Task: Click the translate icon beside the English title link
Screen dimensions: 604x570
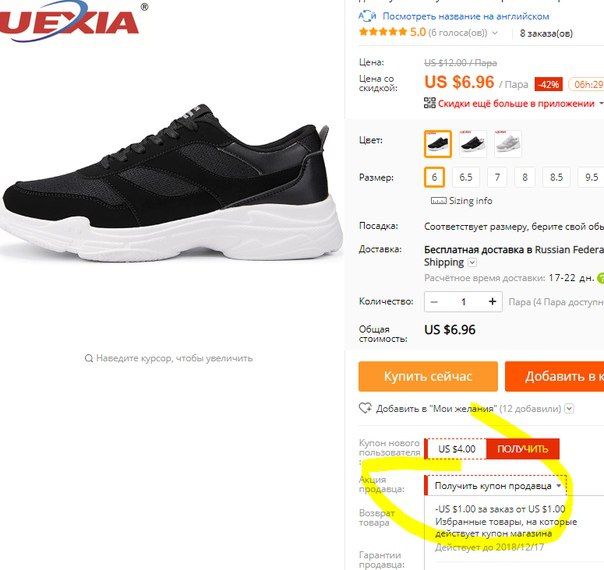Action: (367, 16)
